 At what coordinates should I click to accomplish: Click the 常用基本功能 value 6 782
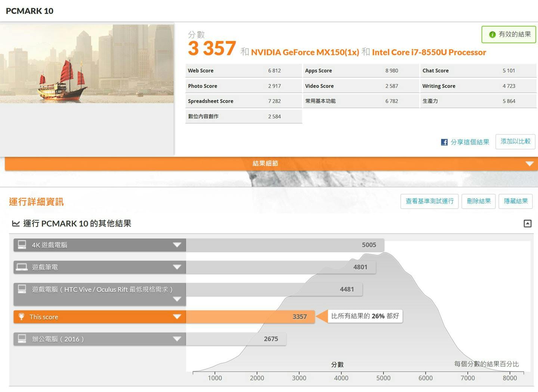392,101
